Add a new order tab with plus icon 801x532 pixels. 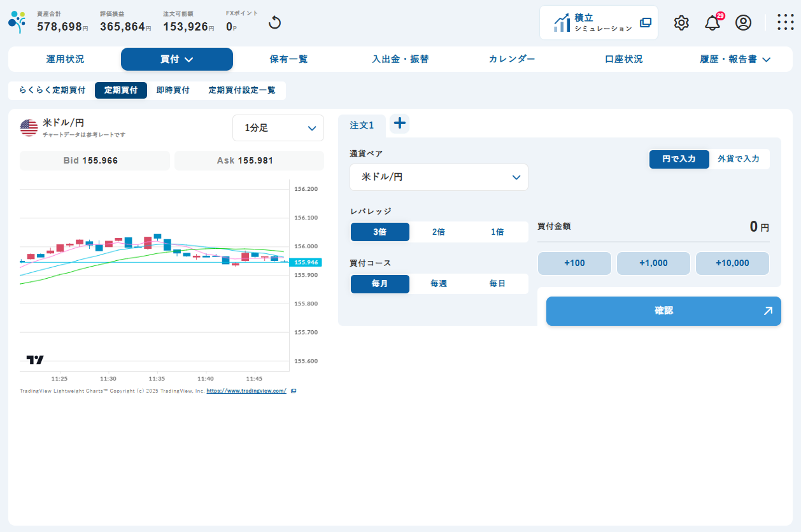click(399, 123)
